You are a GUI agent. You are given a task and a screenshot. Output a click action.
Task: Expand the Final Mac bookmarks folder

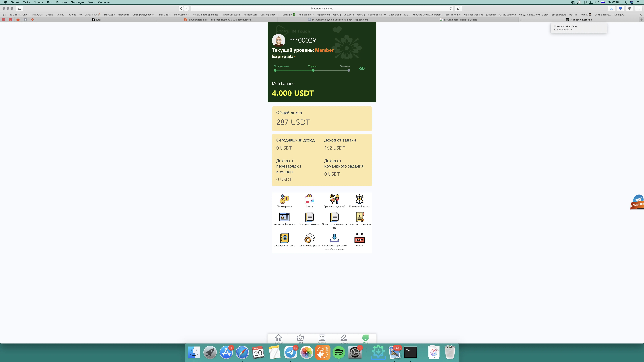tap(164, 15)
